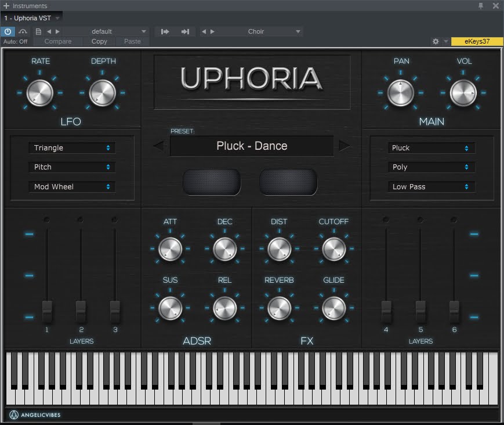
Task: Toggle the plugin power/bypass button
Action: [8, 31]
